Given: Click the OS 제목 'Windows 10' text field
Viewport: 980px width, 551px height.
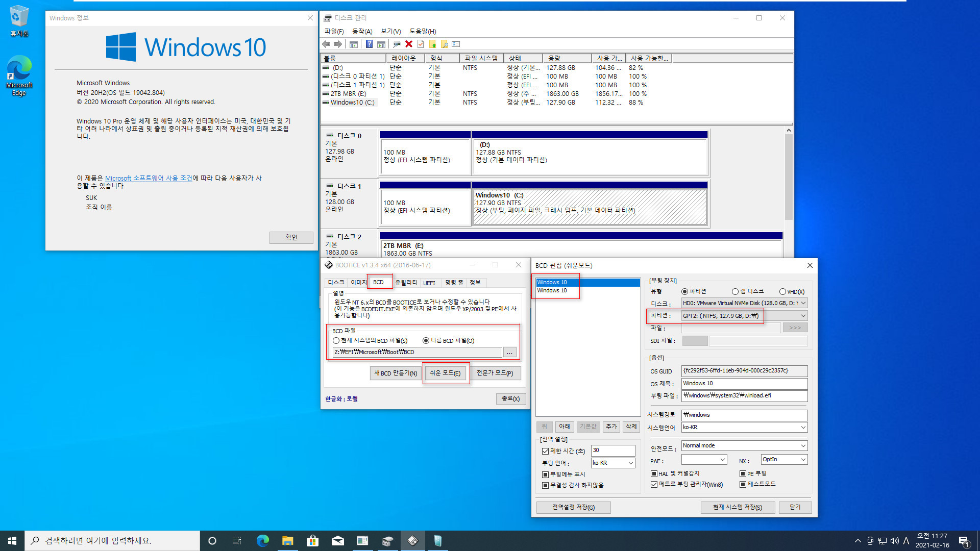Looking at the screenshot, I should [744, 384].
